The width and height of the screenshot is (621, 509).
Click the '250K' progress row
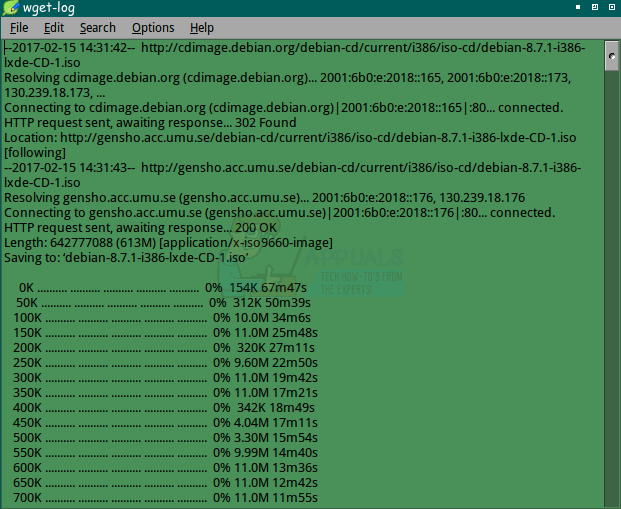coord(165,363)
